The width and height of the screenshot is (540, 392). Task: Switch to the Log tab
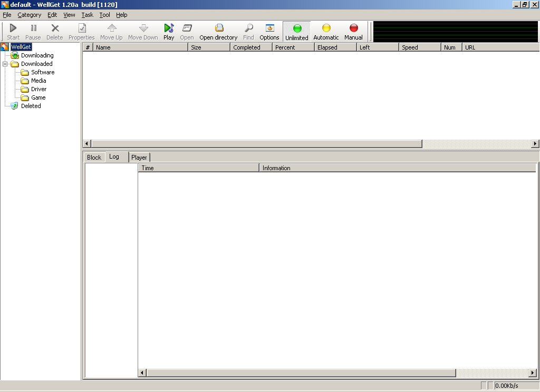[x=117, y=156]
